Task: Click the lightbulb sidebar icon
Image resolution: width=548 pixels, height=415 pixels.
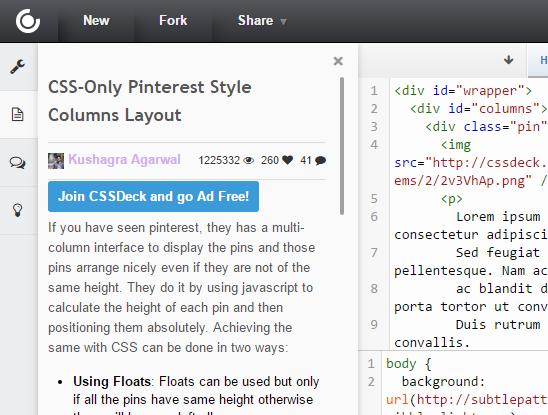Action: tap(17, 210)
